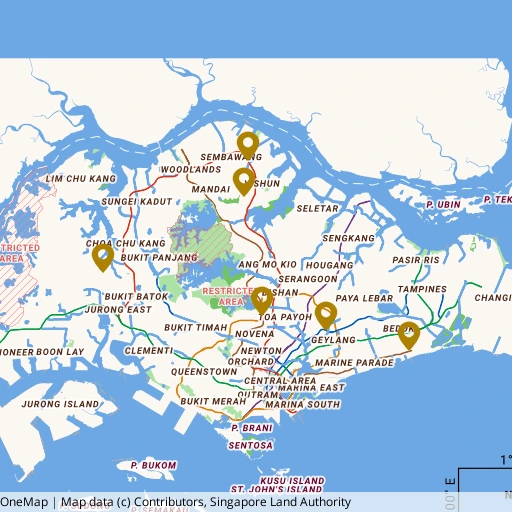This screenshot has width=512, height=512.
Task: Select the SENGKANG label
Action: pos(349,238)
